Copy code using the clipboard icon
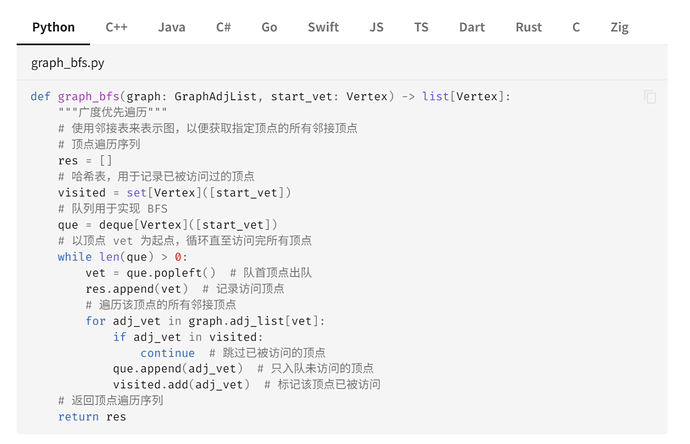 (x=650, y=97)
